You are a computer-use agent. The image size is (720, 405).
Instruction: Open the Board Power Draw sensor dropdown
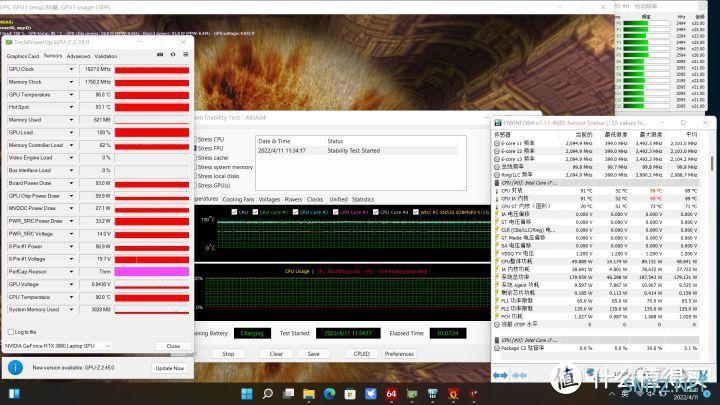[71, 183]
